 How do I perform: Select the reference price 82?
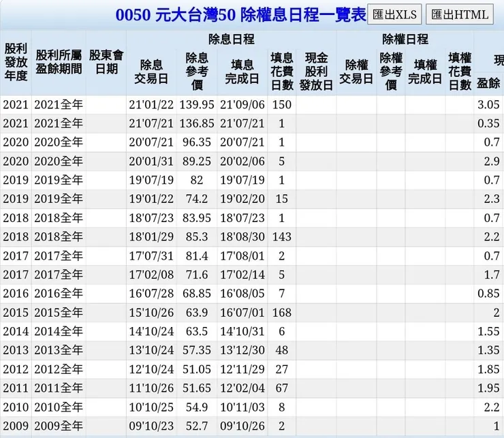click(x=197, y=180)
